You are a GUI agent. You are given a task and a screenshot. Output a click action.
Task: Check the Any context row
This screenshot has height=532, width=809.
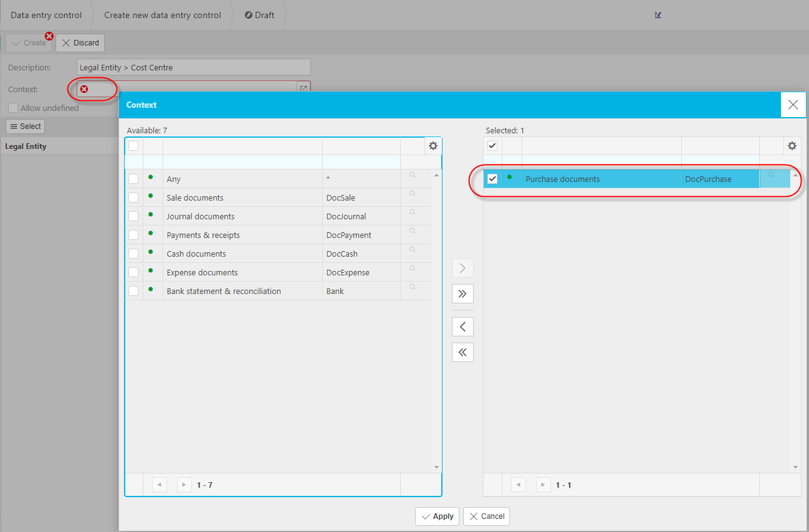point(133,179)
